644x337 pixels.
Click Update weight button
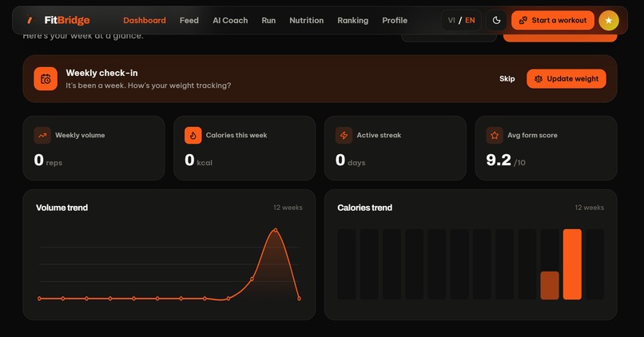[x=566, y=78]
